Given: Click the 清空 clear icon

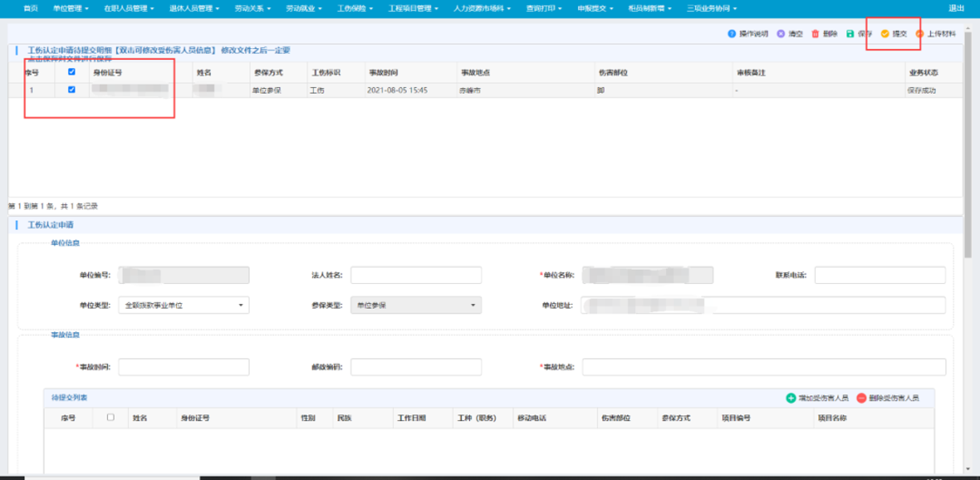Looking at the screenshot, I should click(x=781, y=34).
